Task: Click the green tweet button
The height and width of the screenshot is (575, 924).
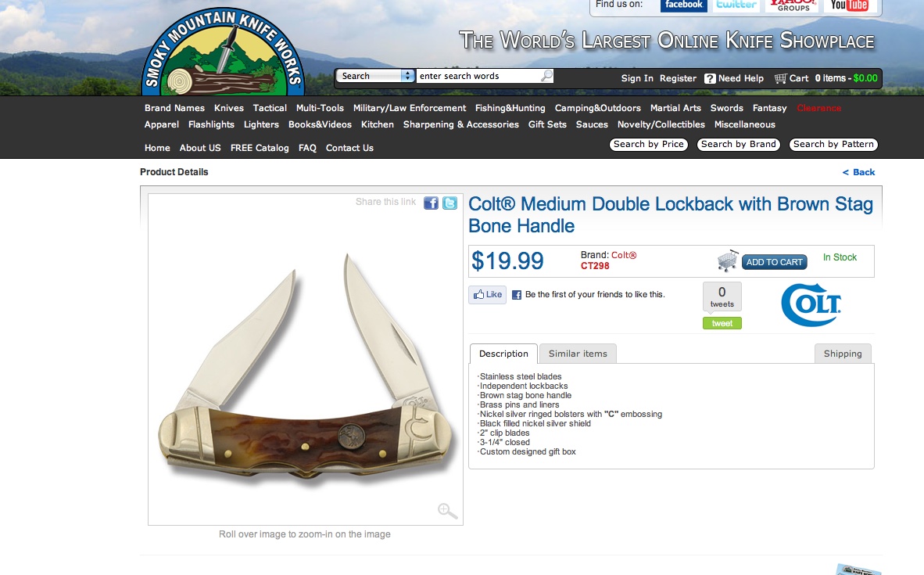Action: click(722, 323)
